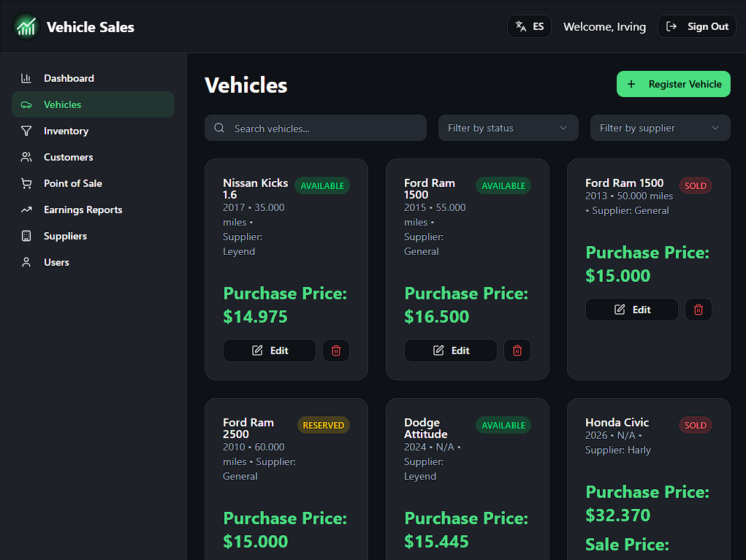Click the $16.500 purchase price
Viewport: 746px width, 560px height.
(x=437, y=317)
